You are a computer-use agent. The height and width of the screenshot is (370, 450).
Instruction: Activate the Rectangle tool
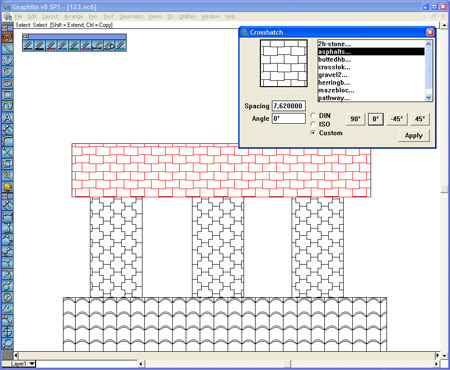point(7,94)
